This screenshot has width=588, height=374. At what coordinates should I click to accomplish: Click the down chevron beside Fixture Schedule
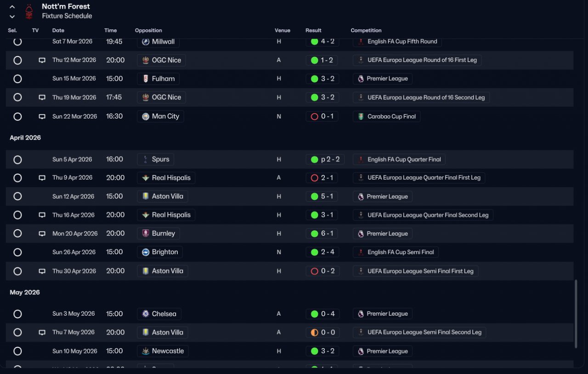(x=12, y=17)
